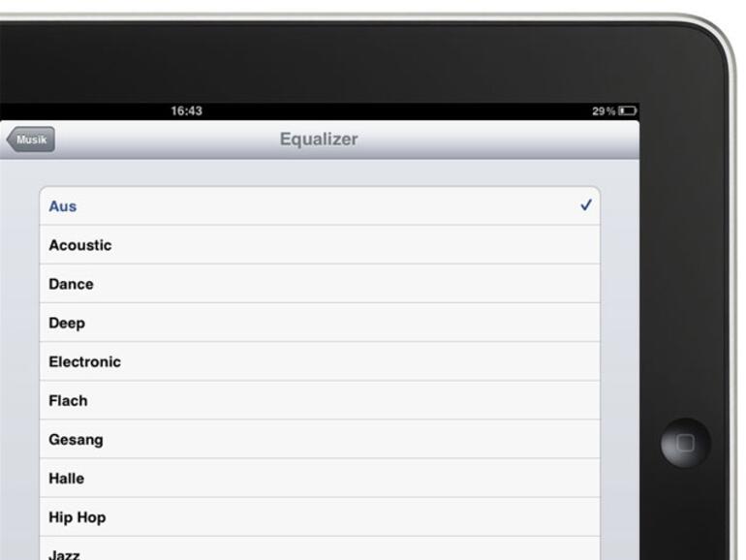Screen dimensions: 746x560
Task: Pick the Electronic preset
Action: pyautogui.click(x=320, y=361)
